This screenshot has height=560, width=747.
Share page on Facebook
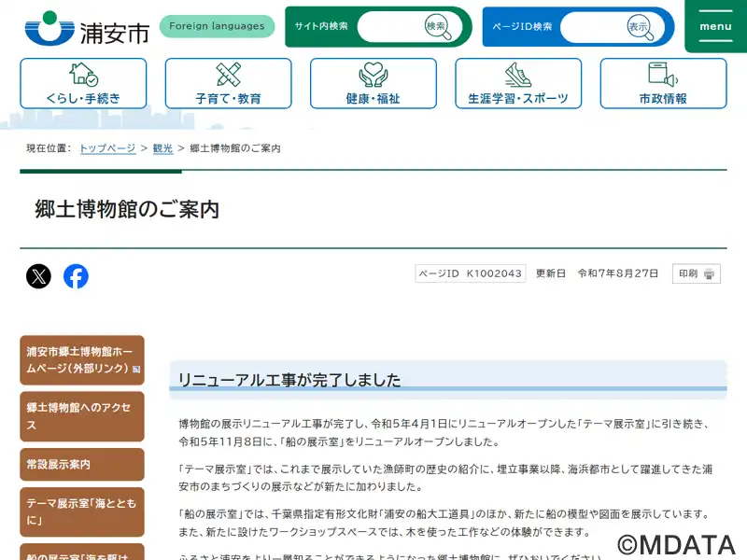pos(76,276)
